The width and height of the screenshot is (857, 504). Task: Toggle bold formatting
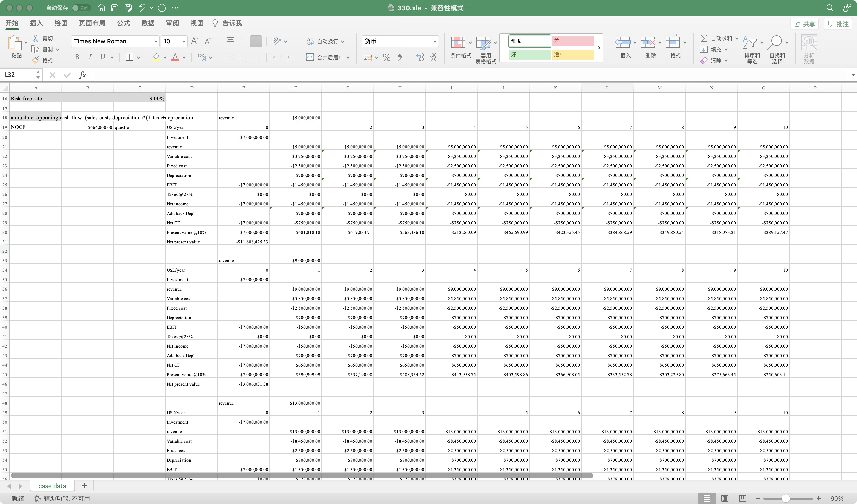coord(77,57)
